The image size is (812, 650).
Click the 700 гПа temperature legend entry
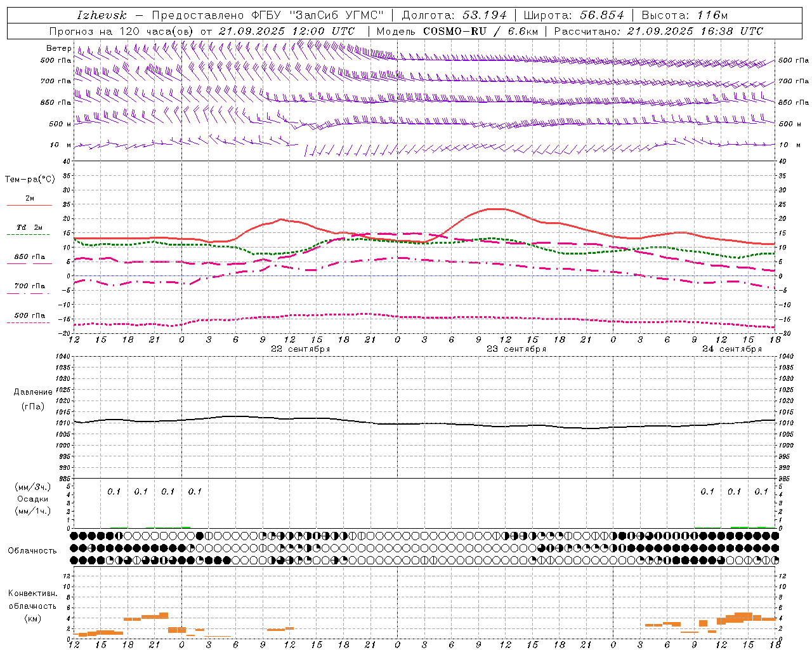(30, 286)
